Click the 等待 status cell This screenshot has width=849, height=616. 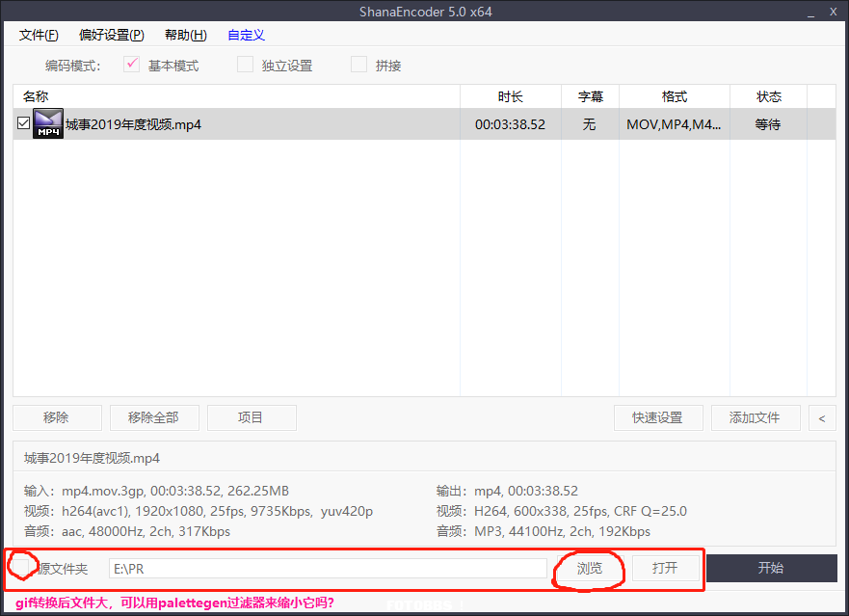[x=768, y=124]
